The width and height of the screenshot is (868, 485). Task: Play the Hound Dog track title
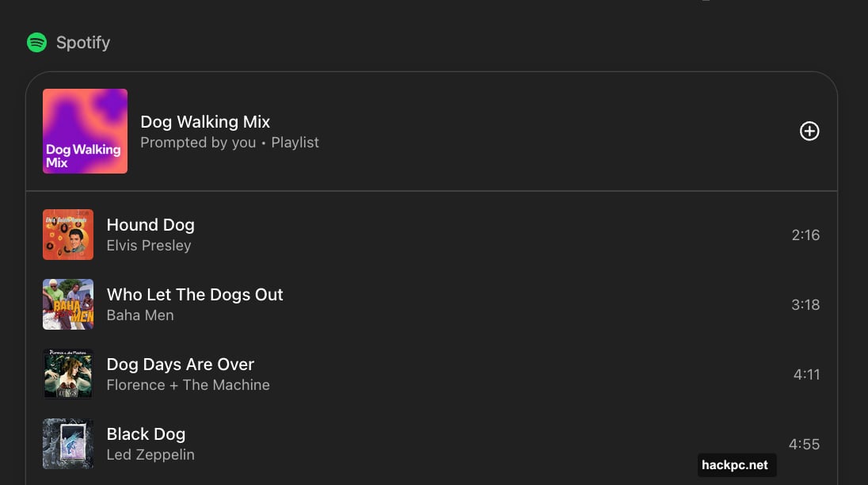tap(150, 225)
